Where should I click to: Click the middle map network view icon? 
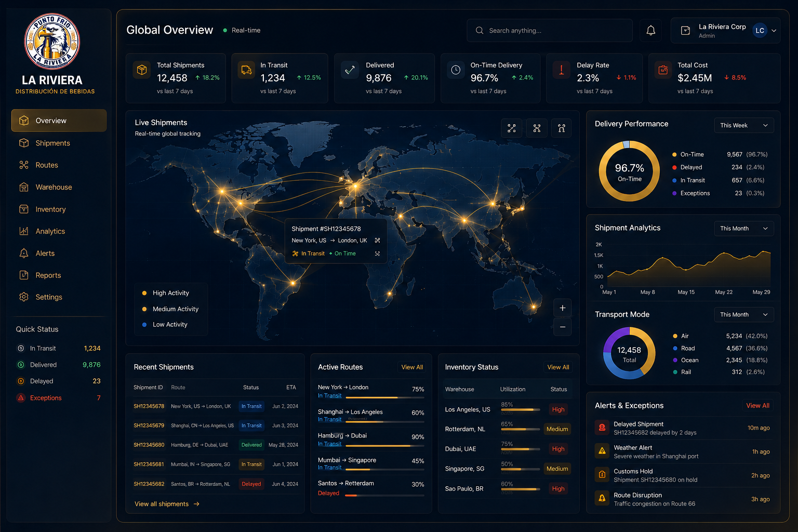click(x=537, y=128)
